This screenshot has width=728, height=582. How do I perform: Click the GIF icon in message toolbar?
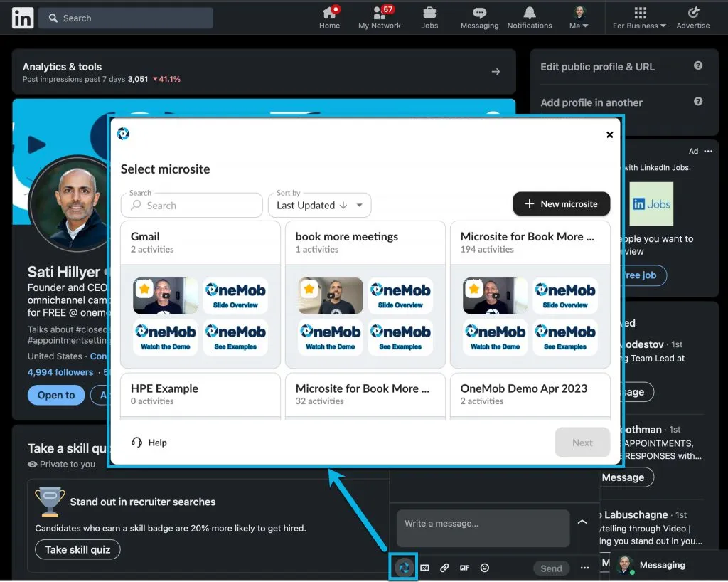[464, 568]
